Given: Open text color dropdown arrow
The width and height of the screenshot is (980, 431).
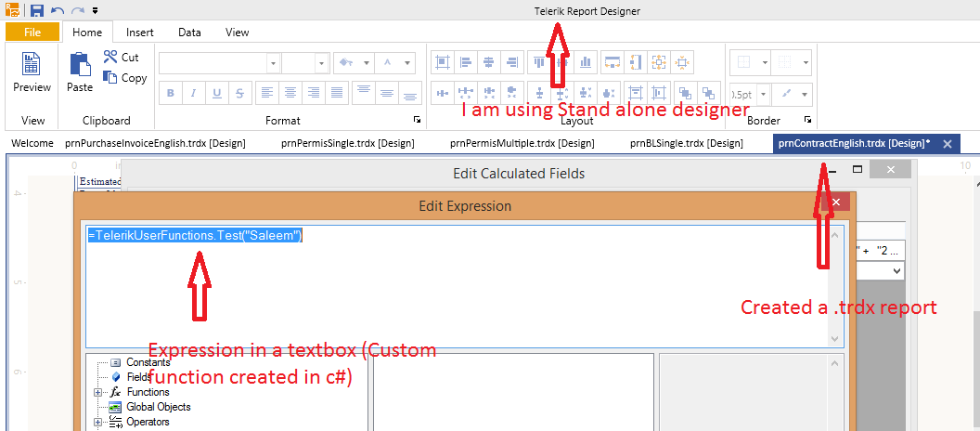Looking at the screenshot, I should point(406,62).
